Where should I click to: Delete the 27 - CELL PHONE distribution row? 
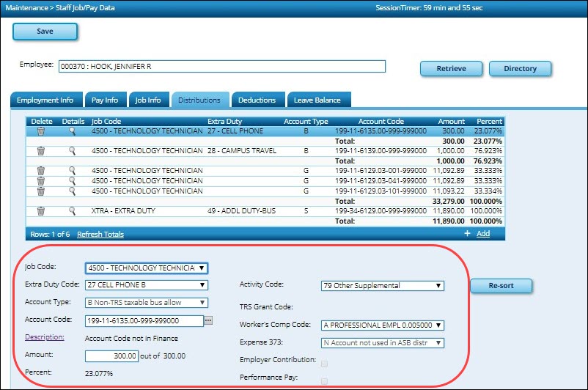(41, 131)
